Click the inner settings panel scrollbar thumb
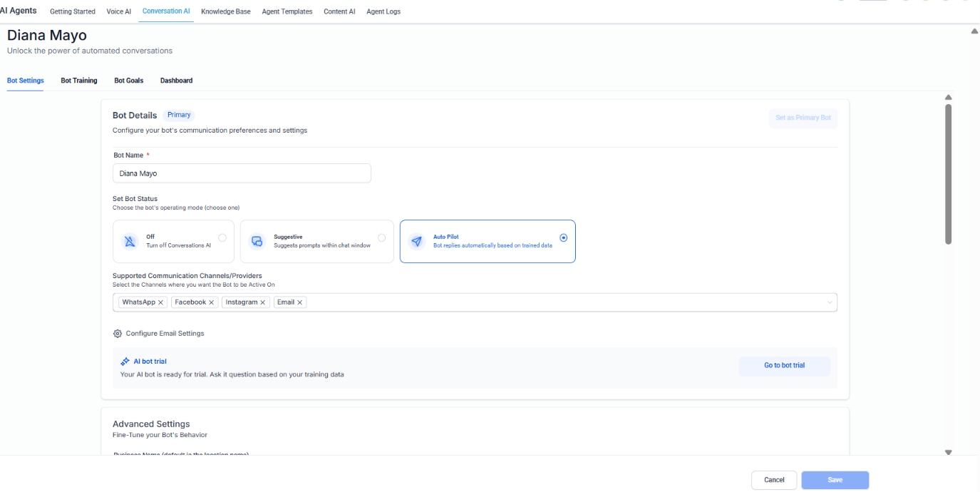 948,174
